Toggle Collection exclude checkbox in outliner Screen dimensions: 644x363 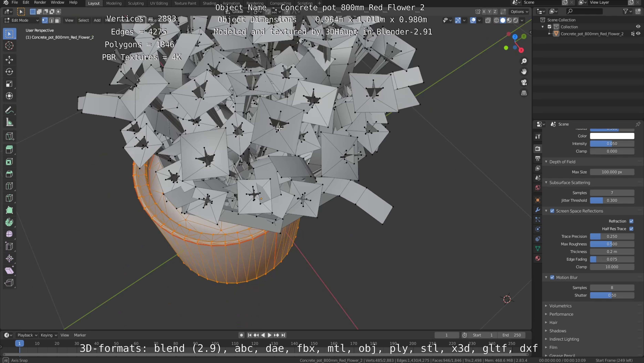tap(549, 27)
